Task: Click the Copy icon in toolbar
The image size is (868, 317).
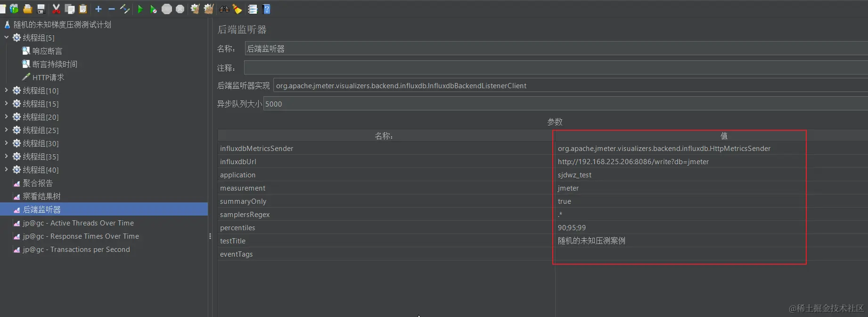Action: tap(70, 9)
